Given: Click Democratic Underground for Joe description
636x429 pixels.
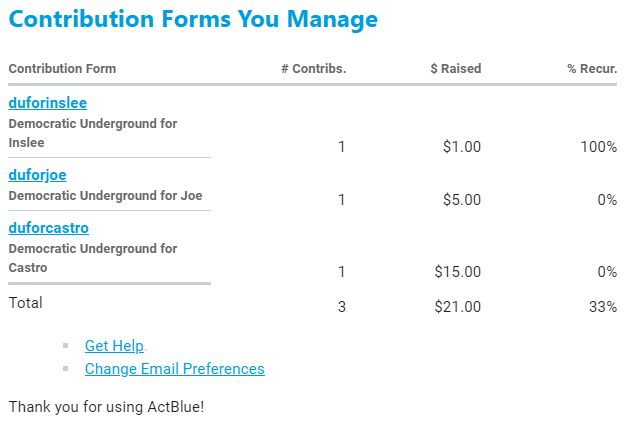Looking at the screenshot, I should [105, 195].
